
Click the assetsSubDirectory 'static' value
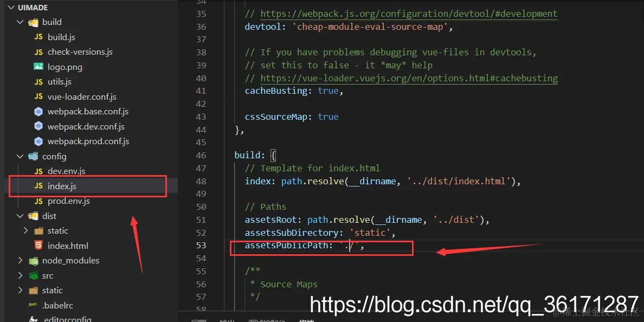370,233
